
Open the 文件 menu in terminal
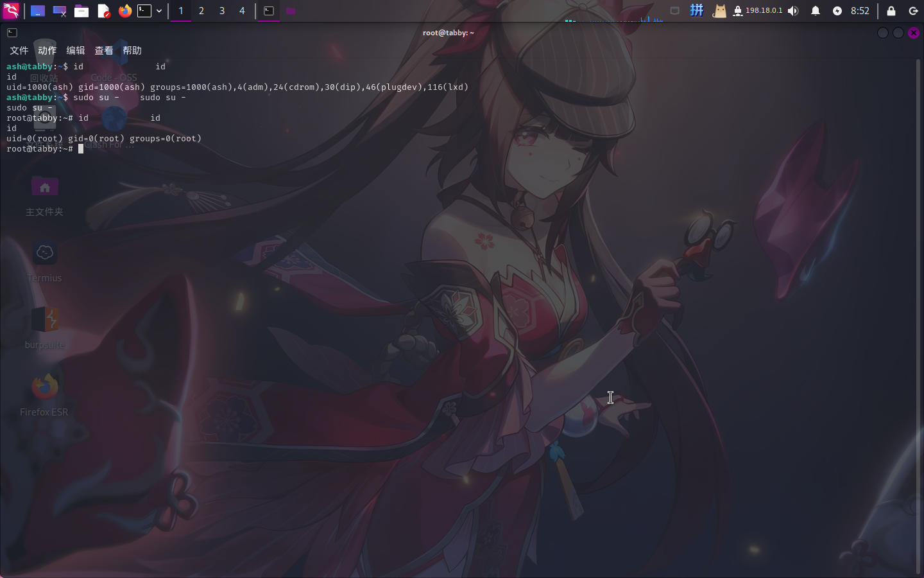pos(19,50)
